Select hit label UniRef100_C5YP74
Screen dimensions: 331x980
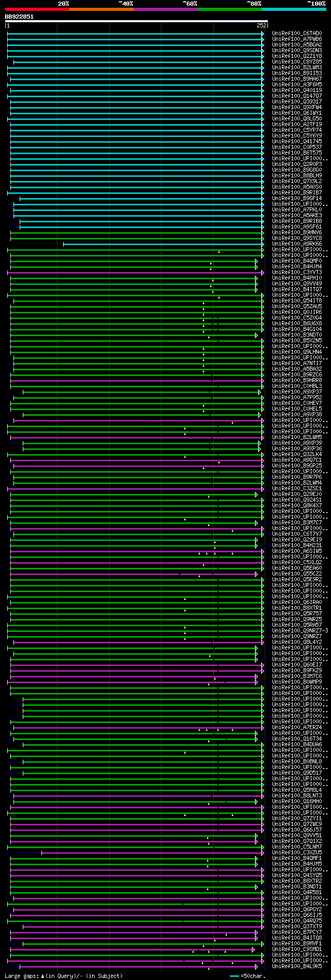coord(297,130)
